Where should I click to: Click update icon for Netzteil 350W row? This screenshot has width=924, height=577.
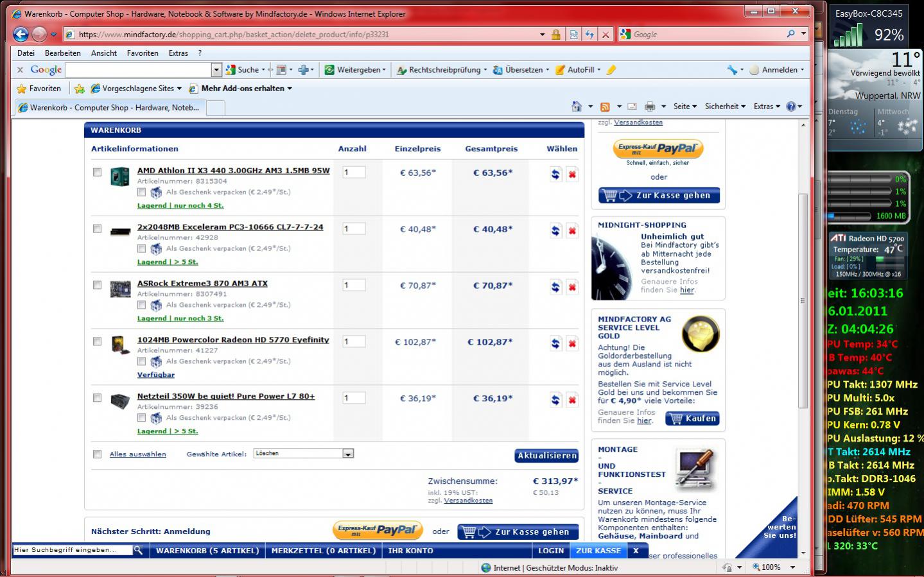[555, 400]
